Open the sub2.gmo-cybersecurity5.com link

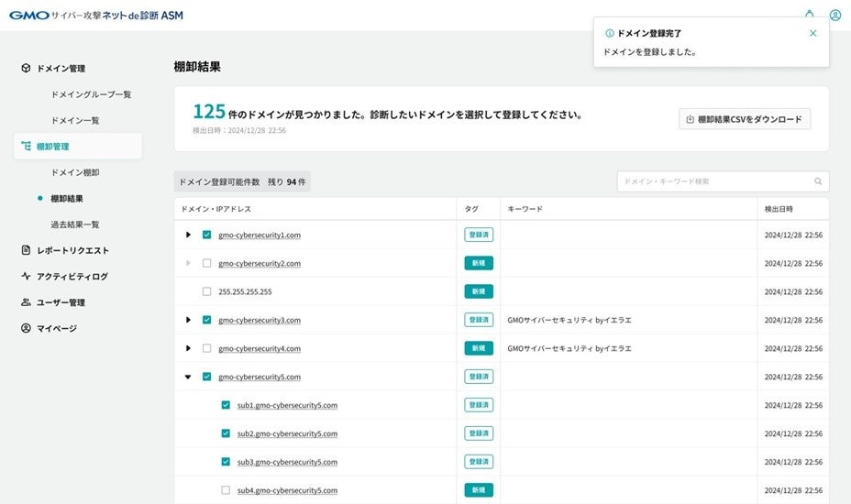(287, 433)
